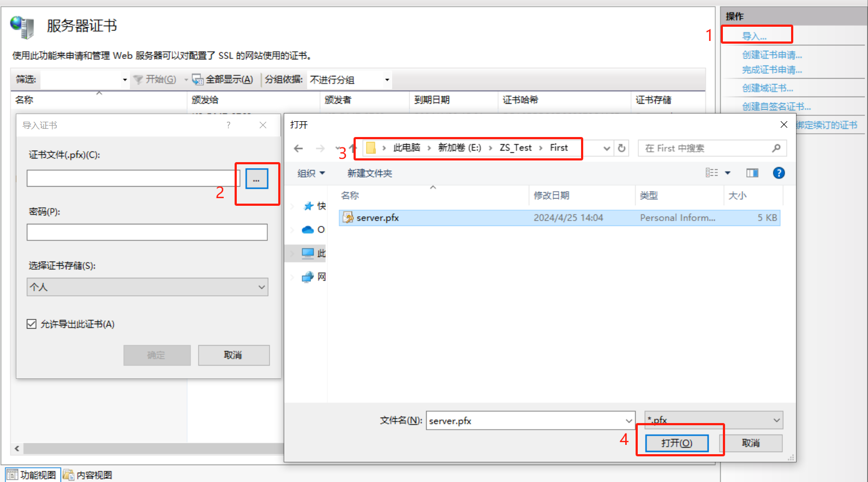The height and width of the screenshot is (482, 868).
Task: Sort by 类型 column
Action: pos(649,195)
